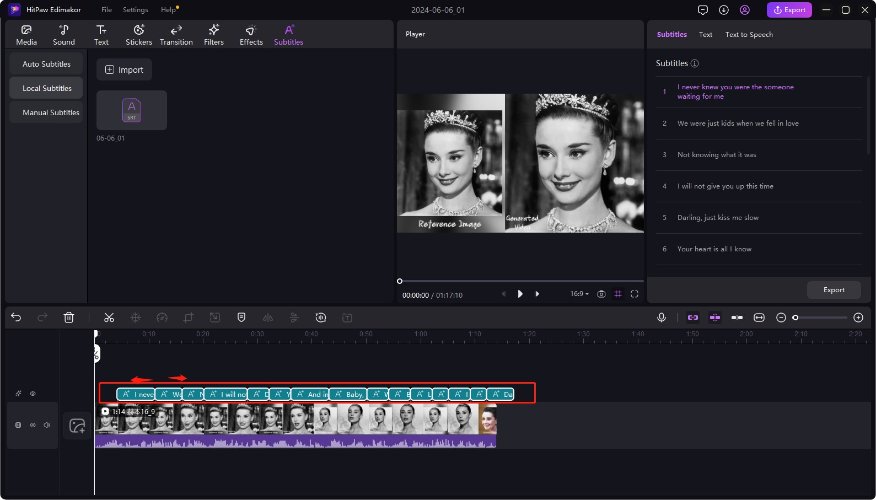Open the Help menu

(168, 10)
